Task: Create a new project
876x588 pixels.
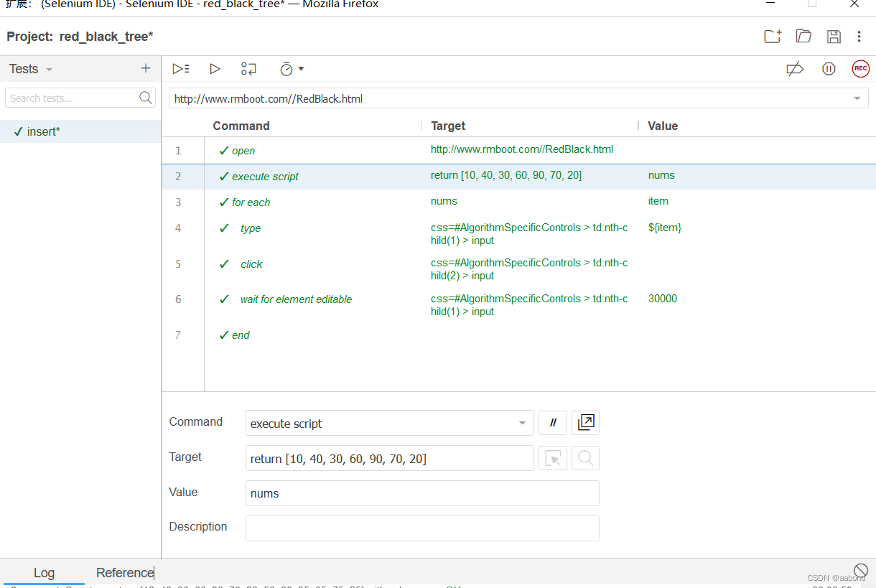Action: coord(773,37)
